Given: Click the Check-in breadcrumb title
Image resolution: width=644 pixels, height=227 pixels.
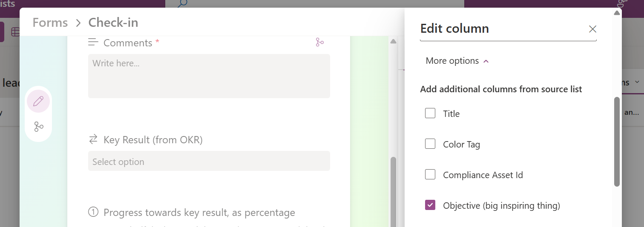Looking at the screenshot, I should (x=113, y=23).
